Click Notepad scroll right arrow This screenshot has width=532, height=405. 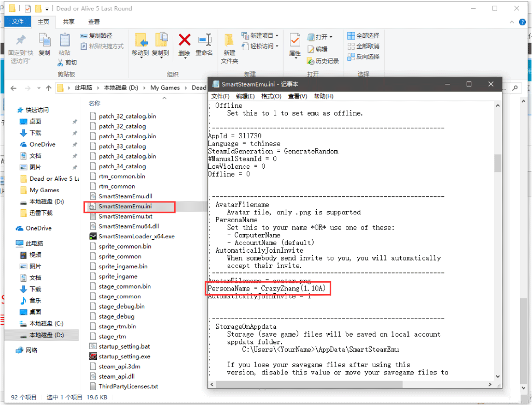(x=489, y=384)
